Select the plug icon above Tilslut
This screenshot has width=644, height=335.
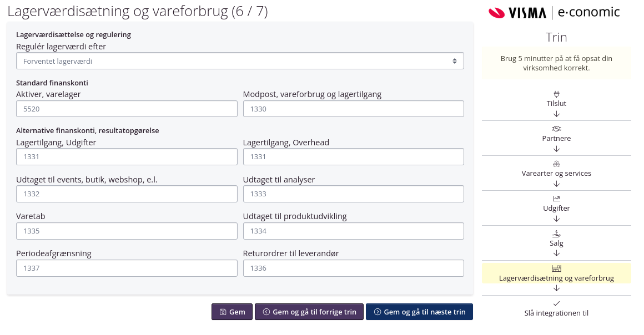[x=556, y=94]
